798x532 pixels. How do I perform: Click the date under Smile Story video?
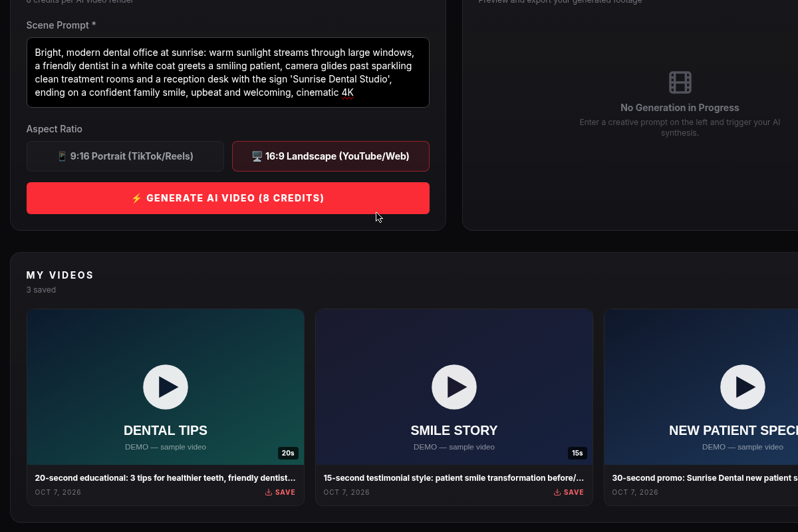pos(346,492)
